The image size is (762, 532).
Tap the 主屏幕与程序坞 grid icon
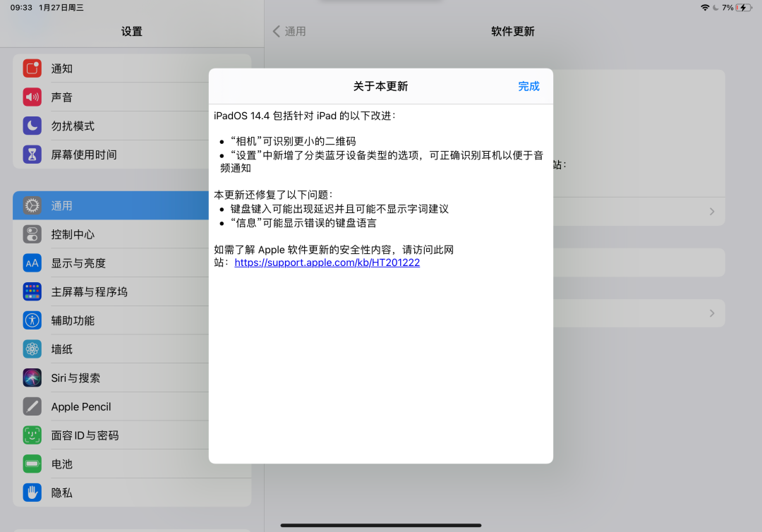32,291
